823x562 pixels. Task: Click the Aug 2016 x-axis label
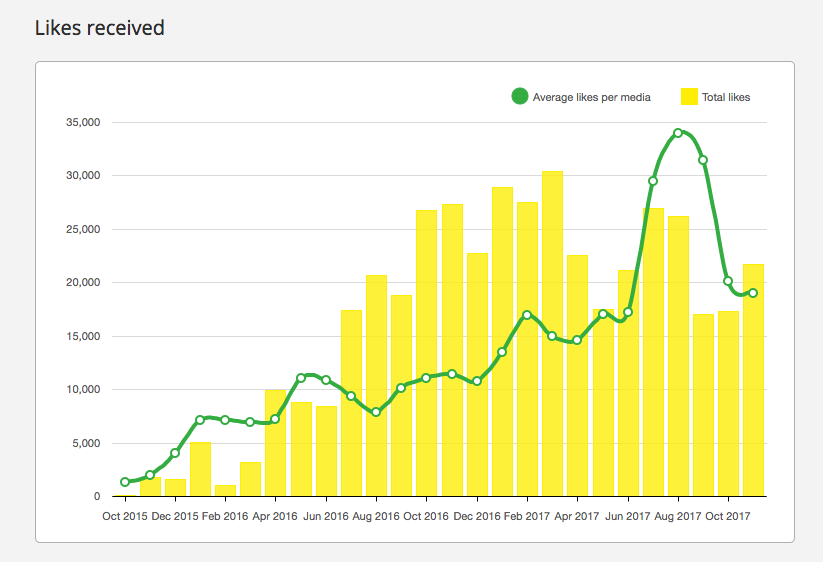pyautogui.click(x=376, y=516)
